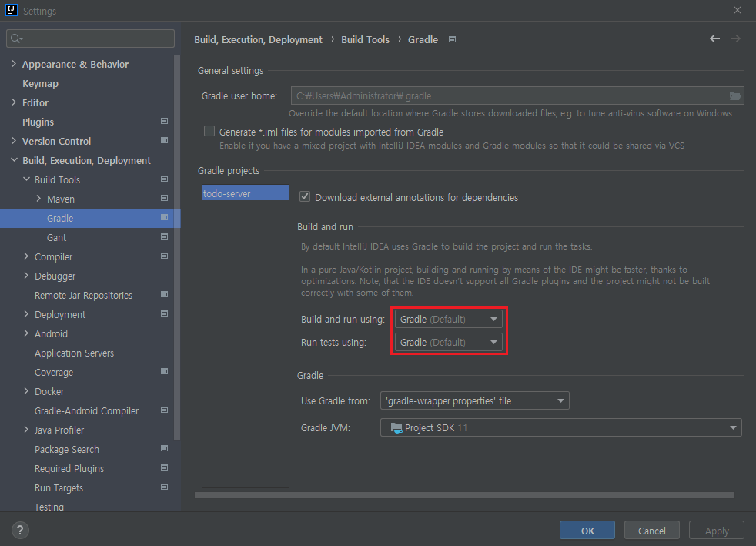This screenshot has width=756, height=546.
Task: Open Coverage settings page
Action: pyautogui.click(x=54, y=373)
